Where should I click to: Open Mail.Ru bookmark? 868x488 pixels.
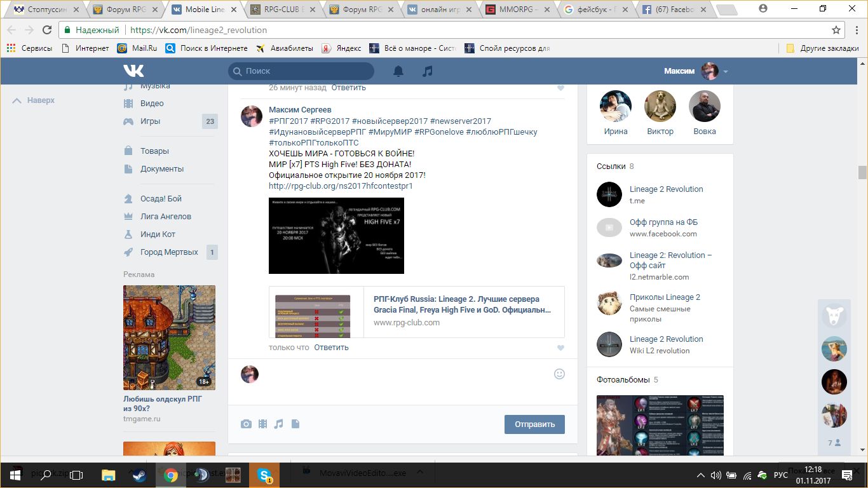point(137,48)
